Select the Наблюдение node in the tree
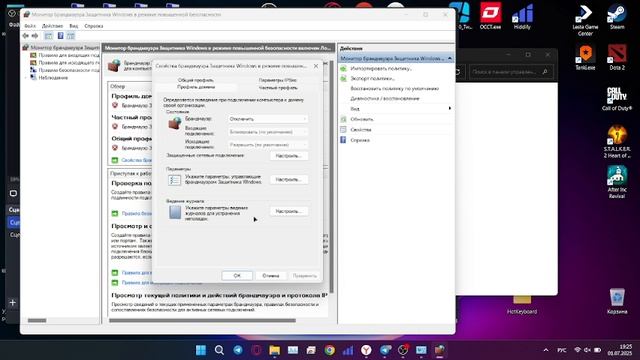The width and height of the screenshot is (640, 360). click(49, 78)
